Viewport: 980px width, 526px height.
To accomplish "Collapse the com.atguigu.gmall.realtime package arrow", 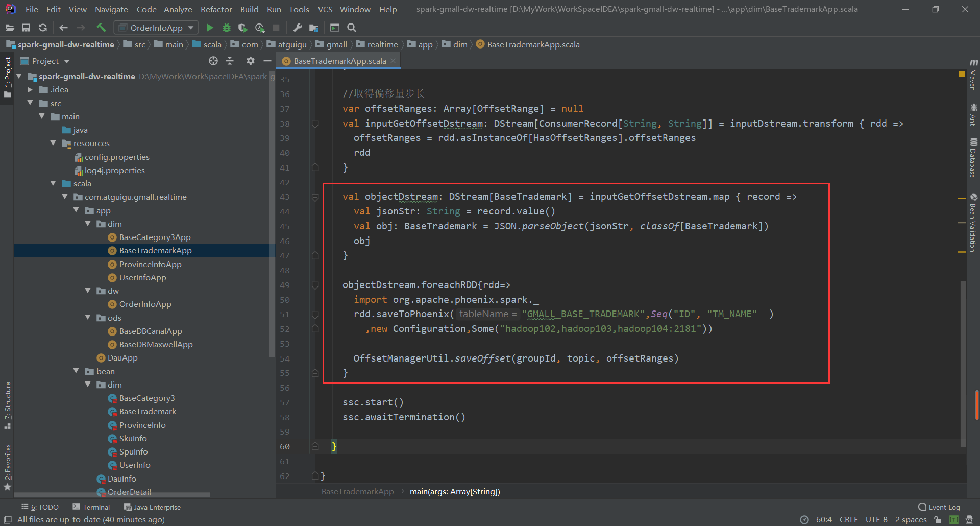I will (65, 197).
